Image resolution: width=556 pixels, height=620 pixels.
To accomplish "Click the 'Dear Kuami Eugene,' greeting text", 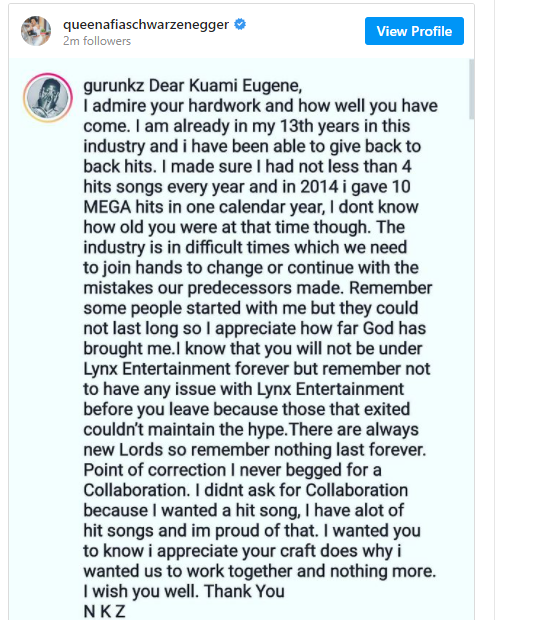I will 225,86.
